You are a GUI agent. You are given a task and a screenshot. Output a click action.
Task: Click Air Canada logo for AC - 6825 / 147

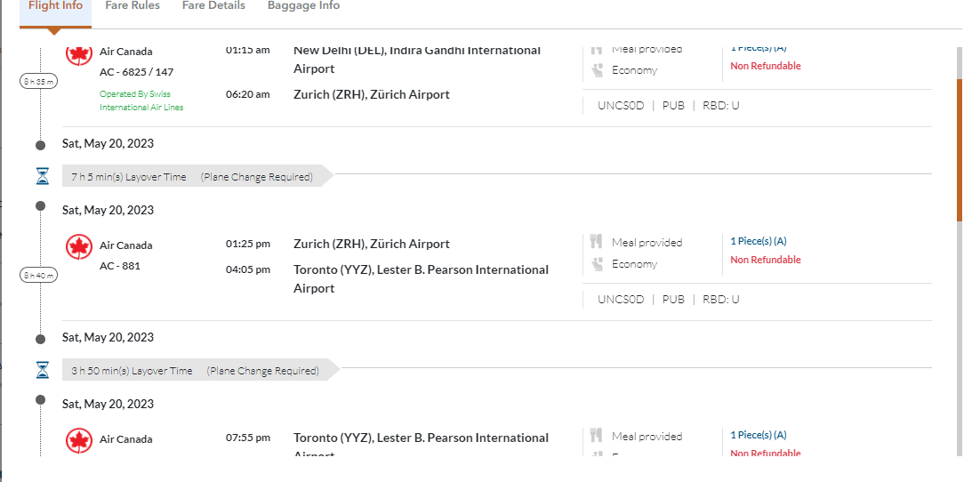point(79,54)
